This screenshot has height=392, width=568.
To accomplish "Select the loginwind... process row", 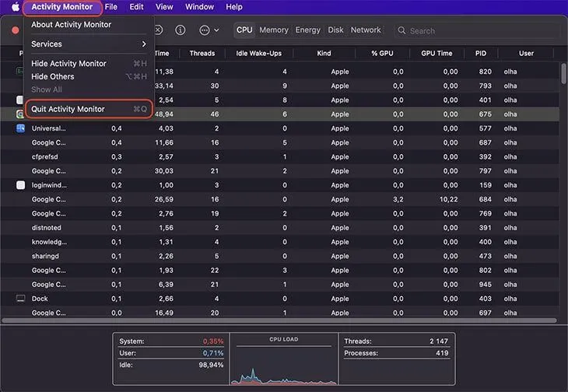I will click(279, 185).
